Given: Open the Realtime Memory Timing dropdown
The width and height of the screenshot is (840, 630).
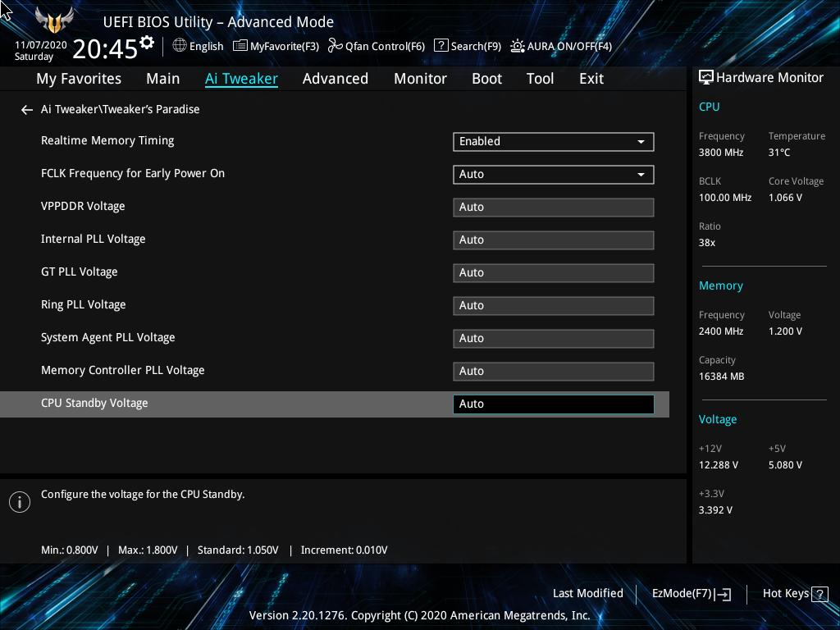Looking at the screenshot, I should [x=554, y=141].
